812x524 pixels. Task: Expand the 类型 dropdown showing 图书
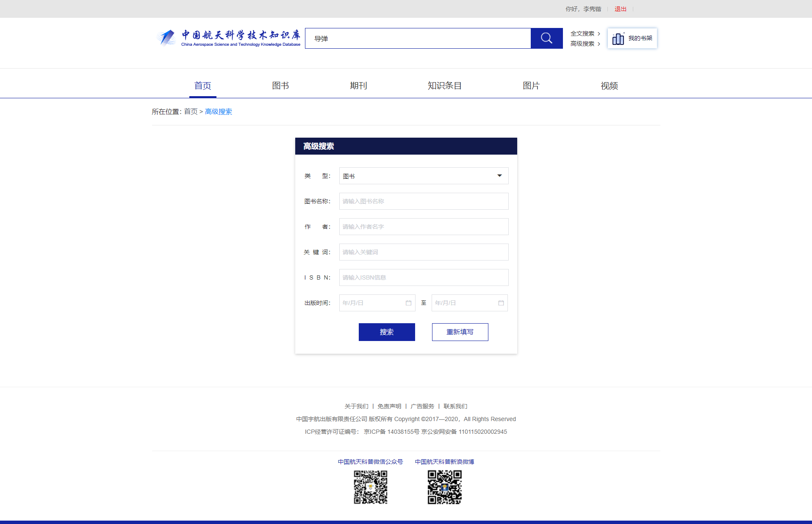coord(424,176)
